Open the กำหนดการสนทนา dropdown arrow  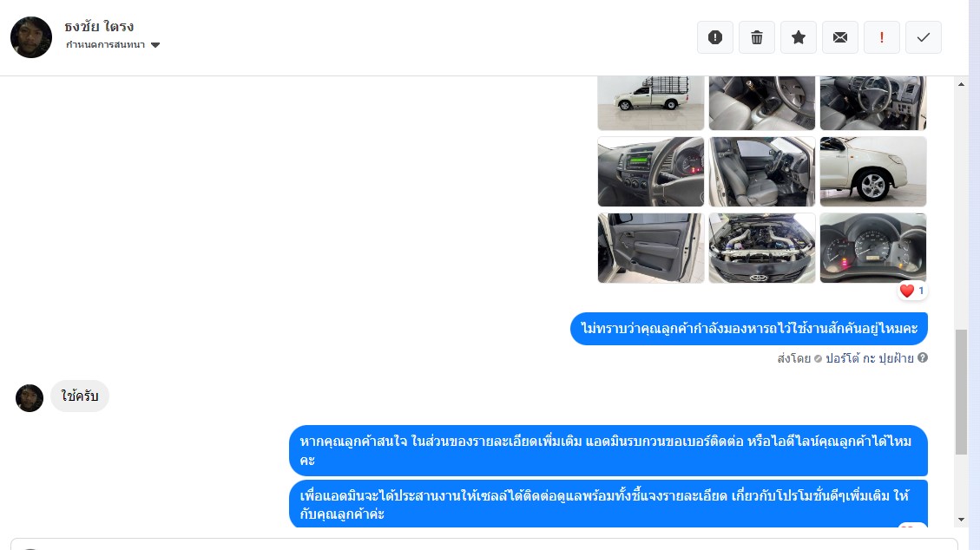(155, 45)
